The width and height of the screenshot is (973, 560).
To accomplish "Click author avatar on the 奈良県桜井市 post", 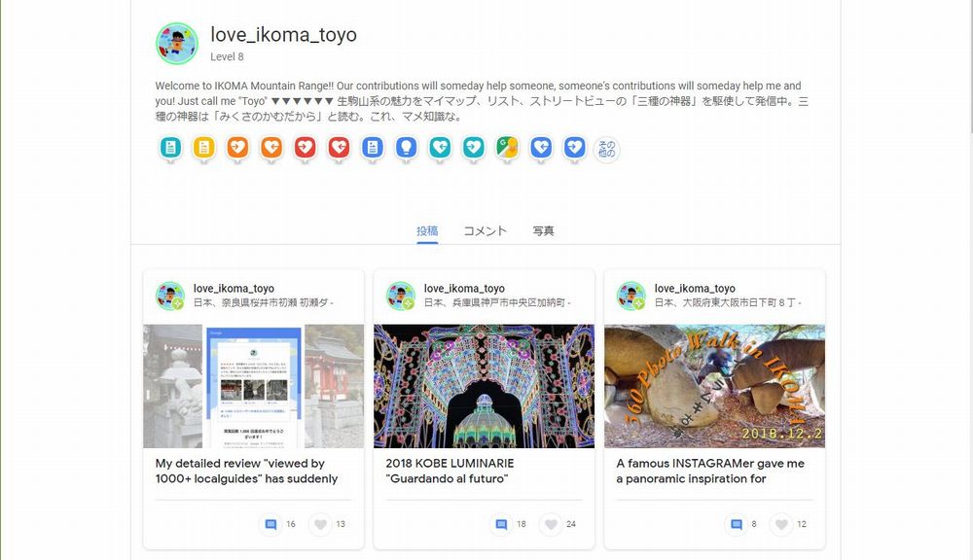I will [170, 296].
